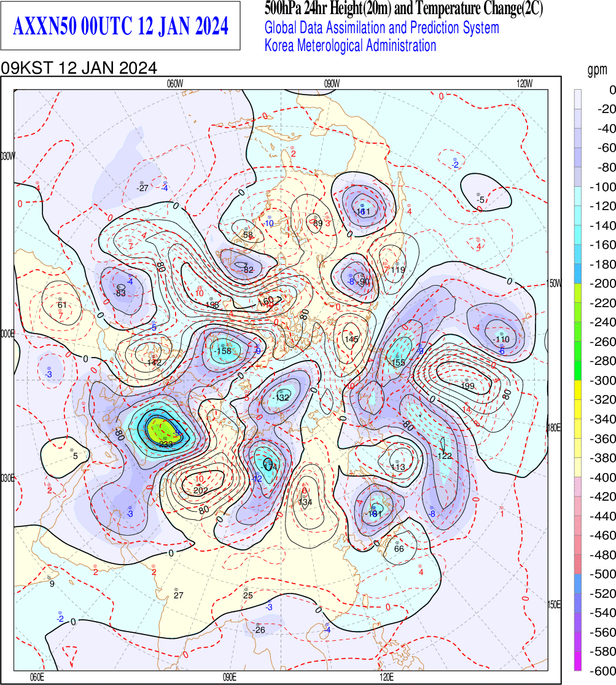Click the '-158' height change minimum
Viewport: 616px width, 685px height.
point(222,351)
